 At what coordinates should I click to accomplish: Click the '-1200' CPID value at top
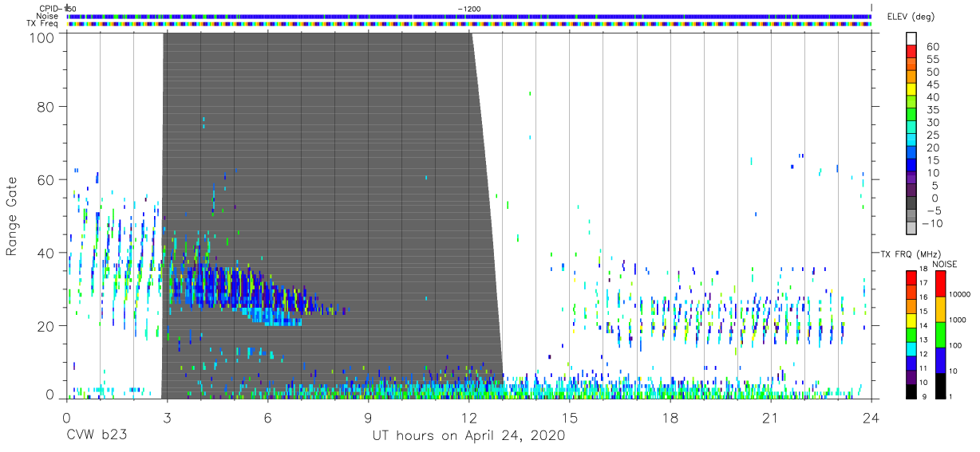[x=470, y=8]
